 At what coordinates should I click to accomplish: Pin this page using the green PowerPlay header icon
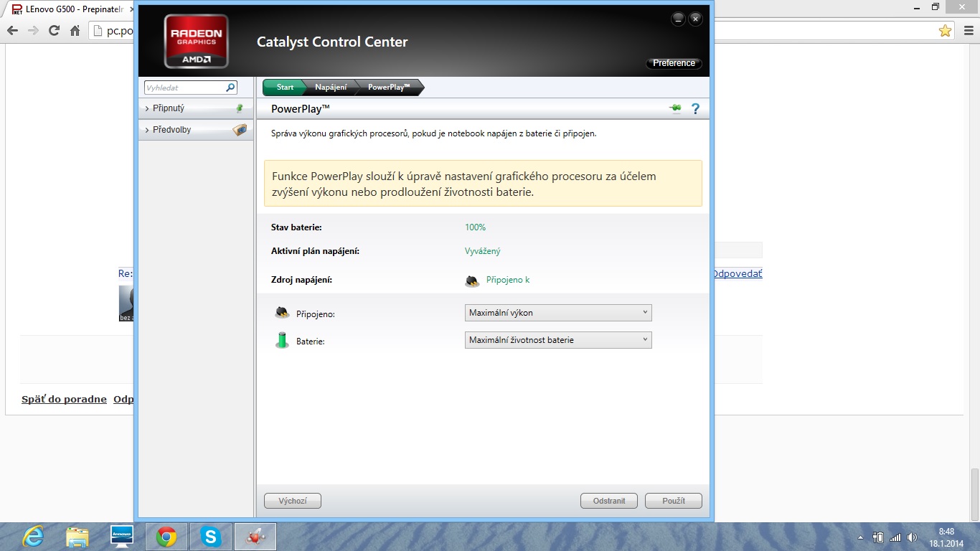tap(675, 109)
